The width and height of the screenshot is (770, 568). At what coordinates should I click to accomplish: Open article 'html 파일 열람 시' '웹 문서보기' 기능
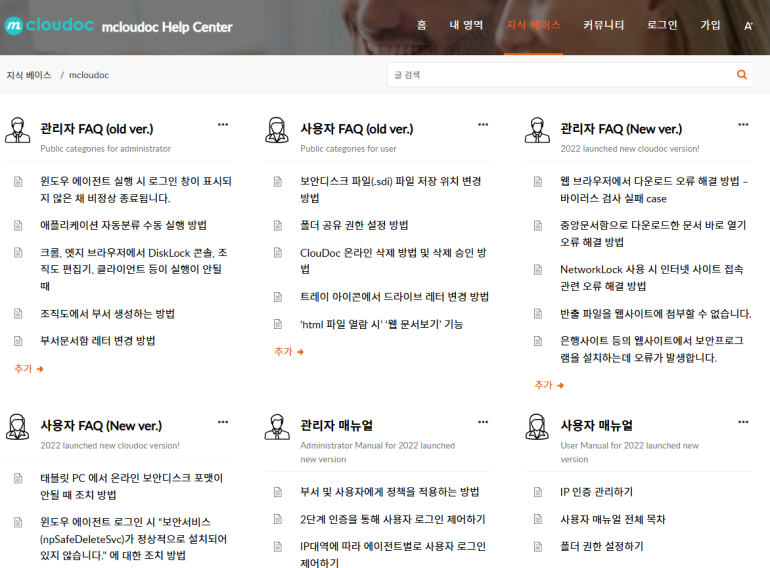[x=381, y=324]
